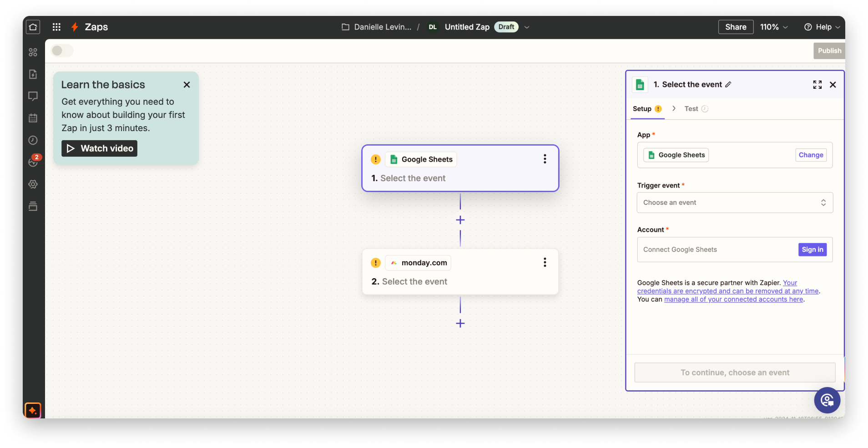Click the Google Sheets chip on step 1
868x448 pixels.
(x=421, y=159)
